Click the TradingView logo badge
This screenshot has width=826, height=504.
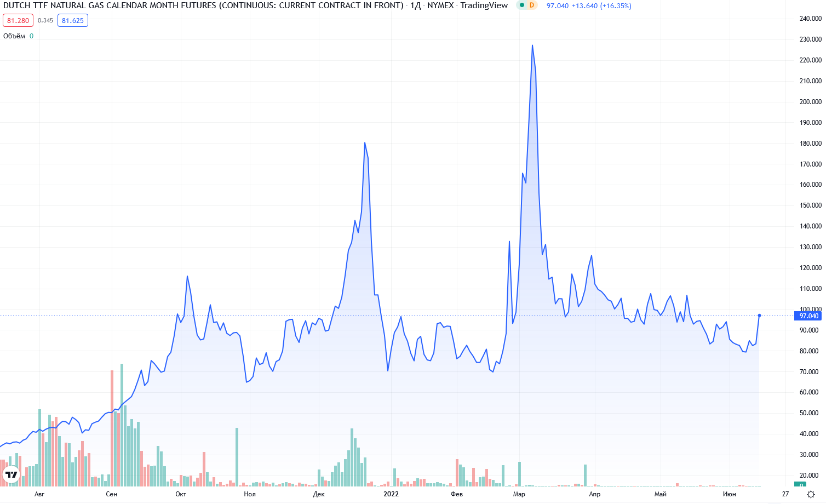click(x=11, y=474)
